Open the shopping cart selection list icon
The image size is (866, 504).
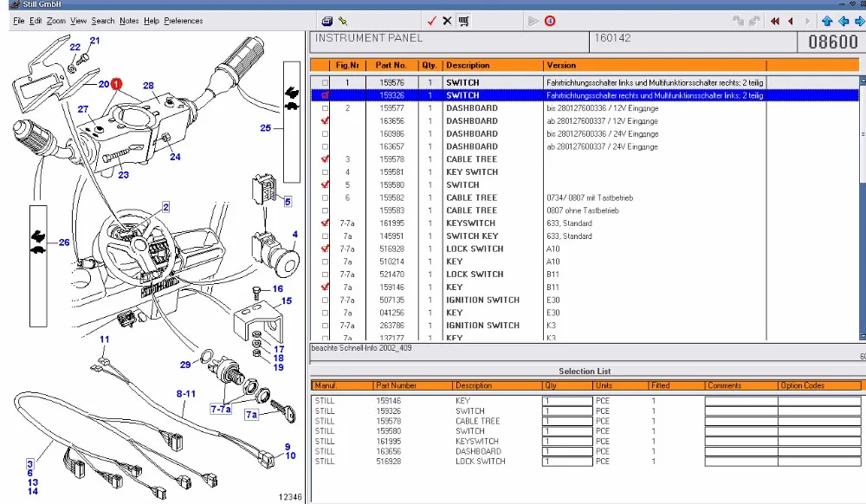pos(463,21)
